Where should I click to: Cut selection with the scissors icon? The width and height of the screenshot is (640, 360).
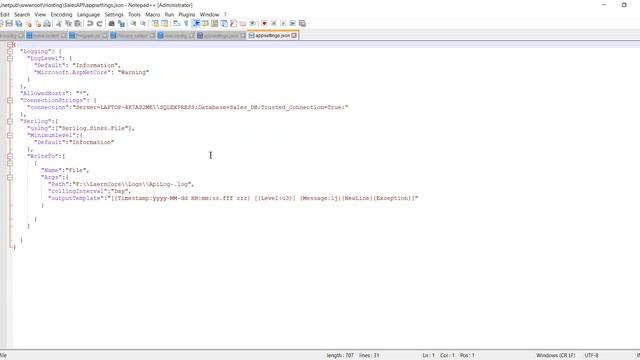click(59, 24)
